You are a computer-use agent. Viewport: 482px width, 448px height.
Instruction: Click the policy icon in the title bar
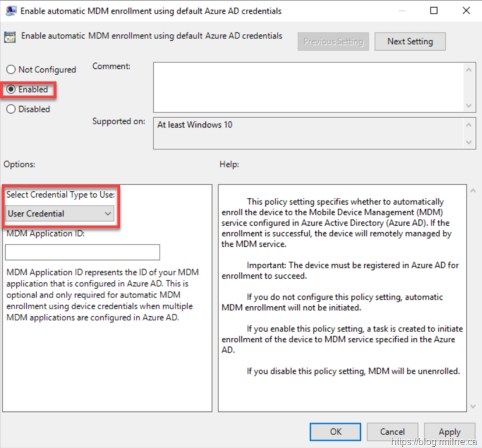[x=10, y=11]
